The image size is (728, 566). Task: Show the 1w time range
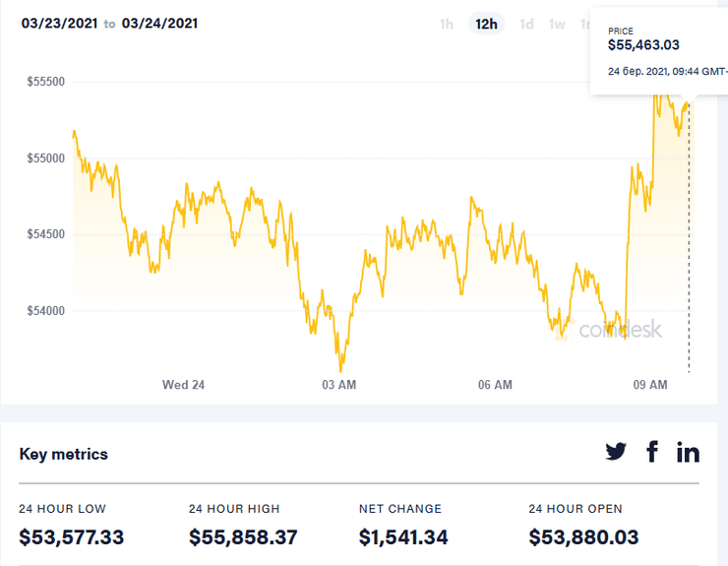coord(557,24)
